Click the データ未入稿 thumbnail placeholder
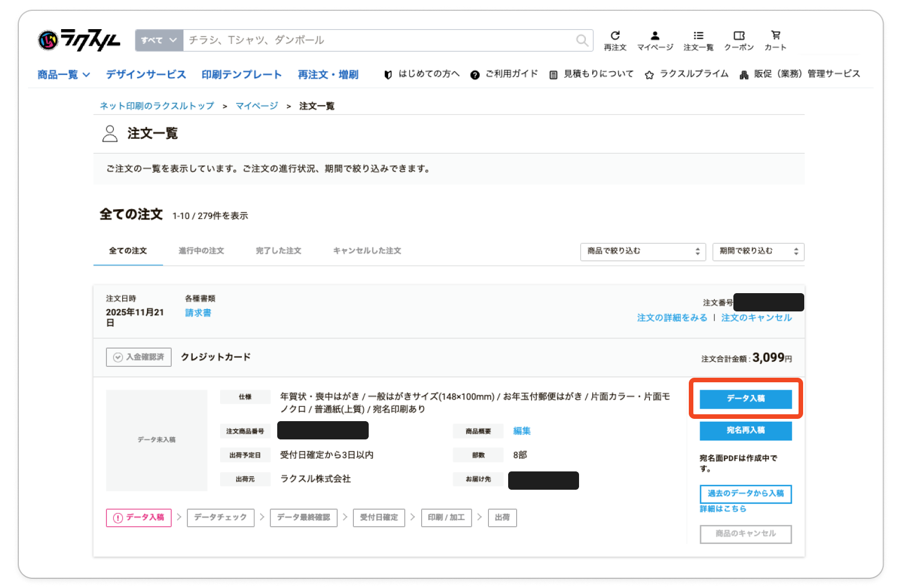 pyautogui.click(x=157, y=440)
